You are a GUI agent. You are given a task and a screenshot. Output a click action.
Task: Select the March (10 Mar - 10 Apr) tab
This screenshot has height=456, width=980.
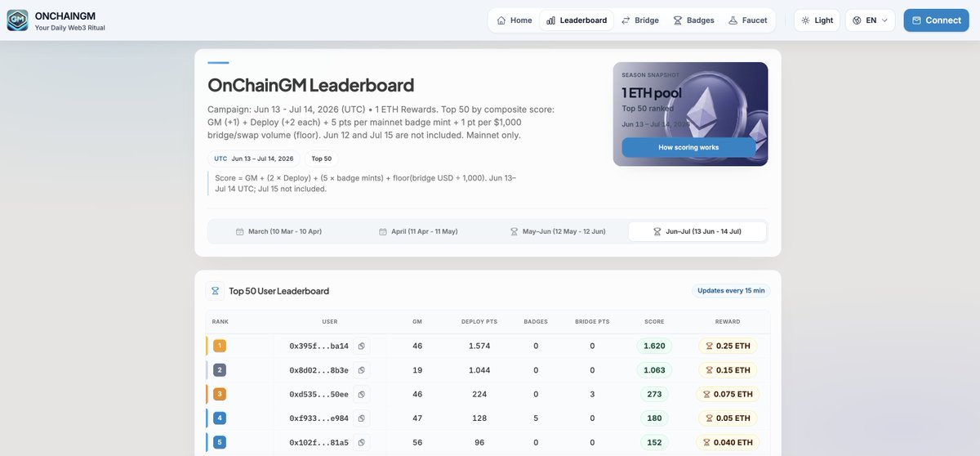(x=278, y=232)
